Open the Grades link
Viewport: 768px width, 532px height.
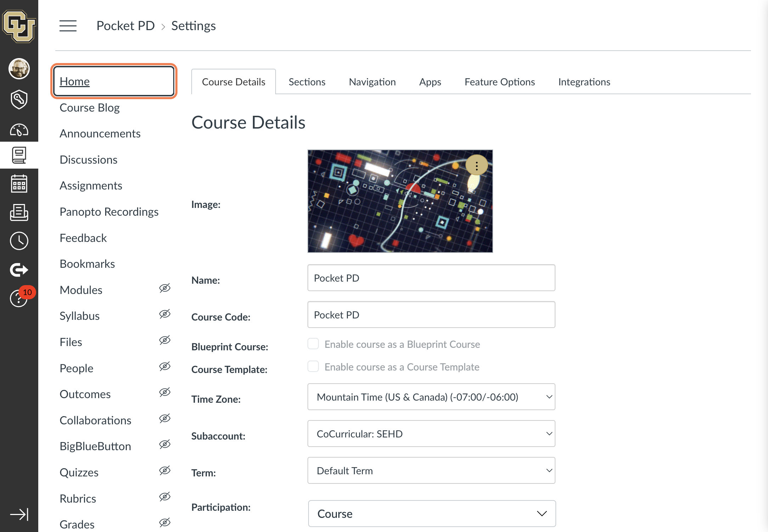coord(77,525)
